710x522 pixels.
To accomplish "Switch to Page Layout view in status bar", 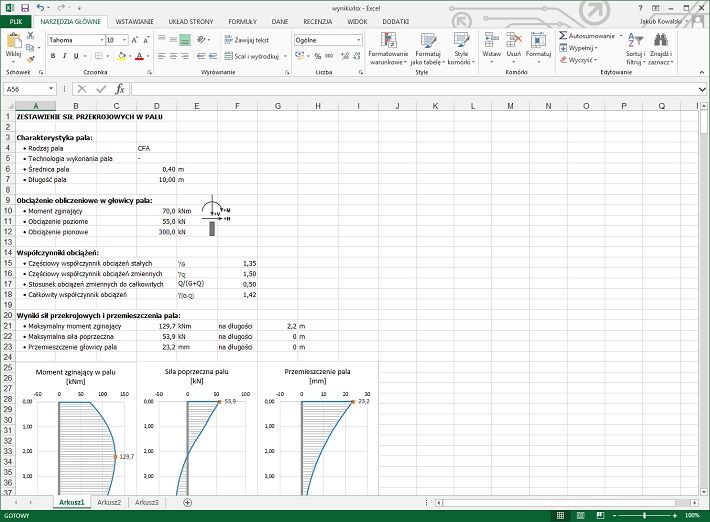I will pyautogui.click(x=580, y=515).
